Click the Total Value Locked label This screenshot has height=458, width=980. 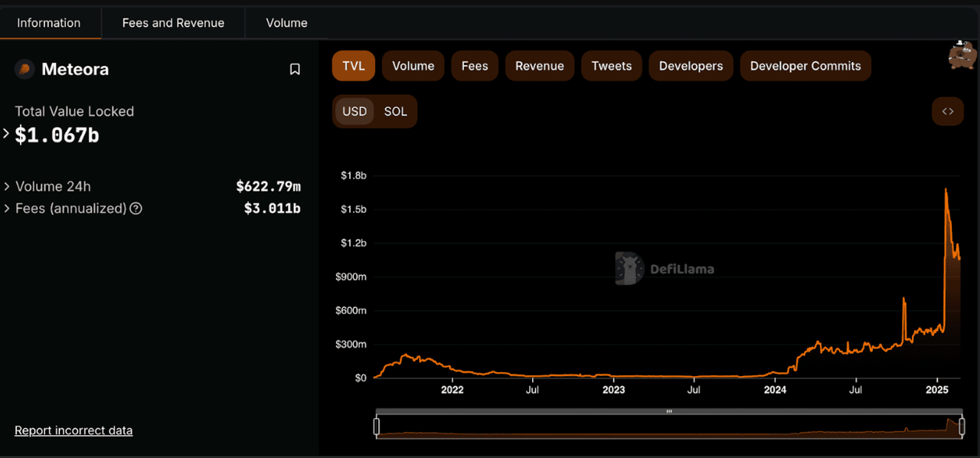click(74, 112)
